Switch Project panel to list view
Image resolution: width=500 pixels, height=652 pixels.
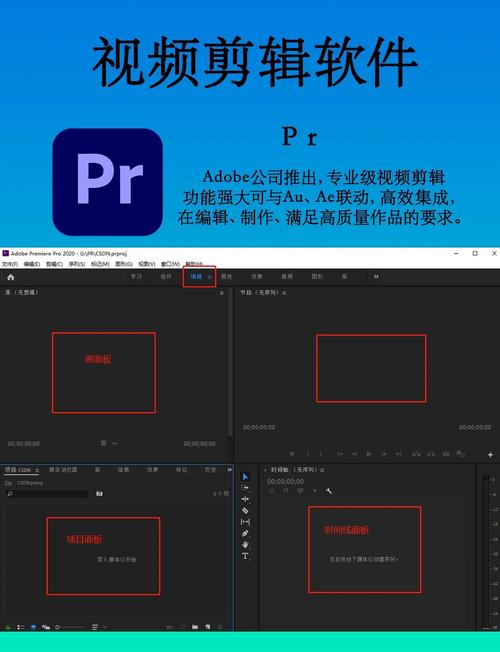click(20, 627)
